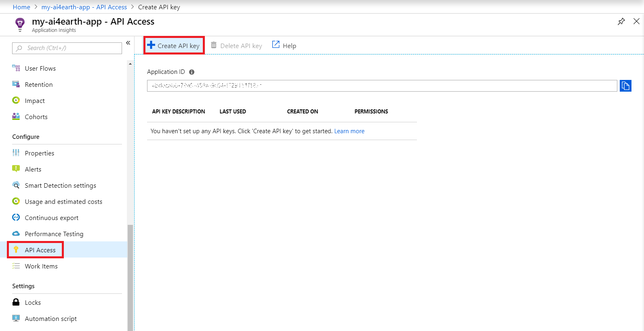Screen dimensions: 644x331
Task: Click the Application ID info icon
Action: point(192,72)
